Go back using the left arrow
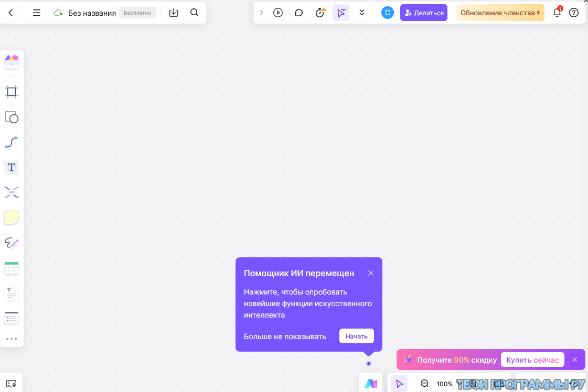This screenshot has width=588, height=392. pyautogui.click(x=11, y=13)
